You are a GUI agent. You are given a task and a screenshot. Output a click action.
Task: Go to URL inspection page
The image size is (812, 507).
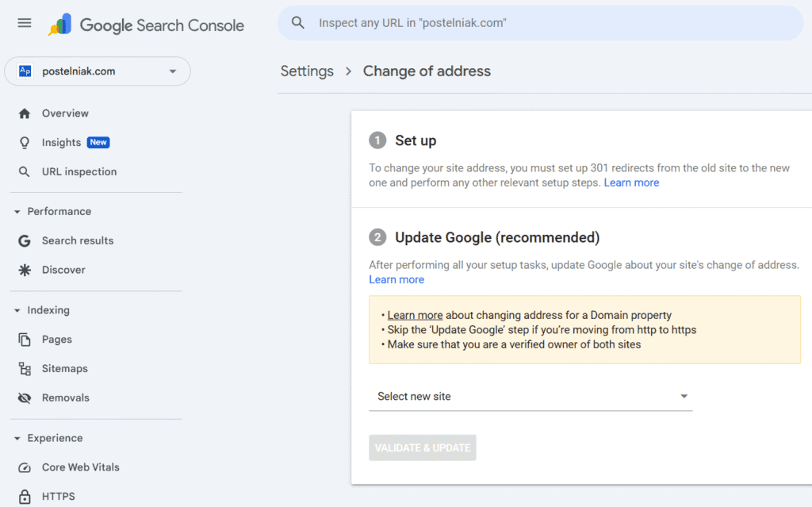click(x=79, y=172)
